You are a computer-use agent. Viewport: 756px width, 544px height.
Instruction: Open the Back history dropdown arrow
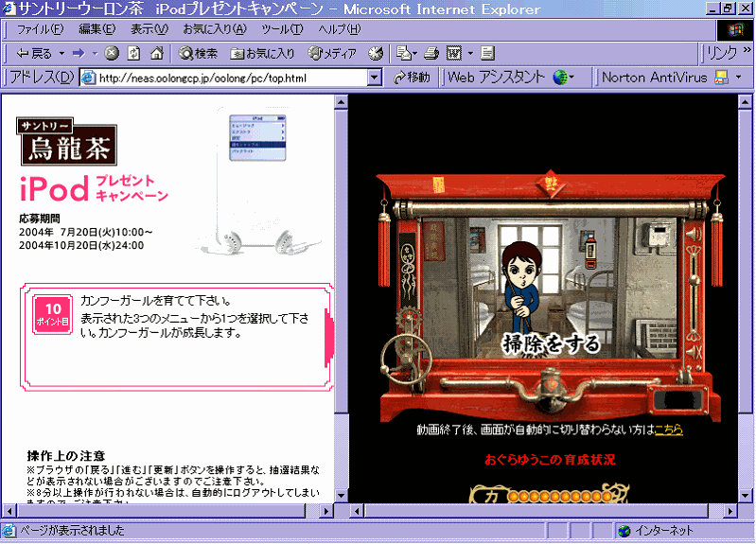pyautogui.click(x=62, y=54)
